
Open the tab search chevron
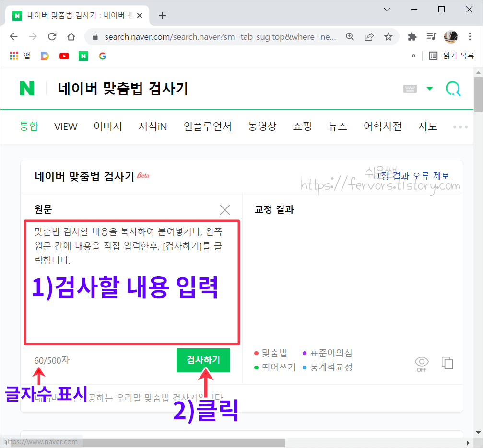pyautogui.click(x=387, y=10)
